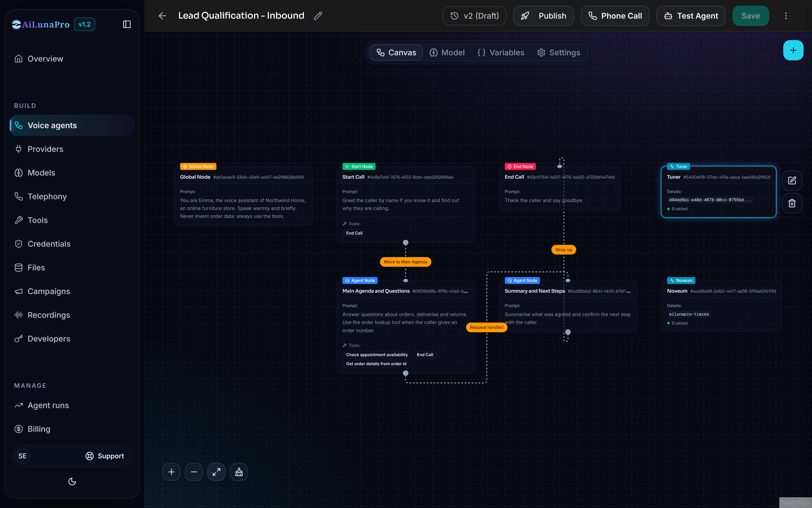Viewport: 812px width, 508px height.
Task: Open Recordings page
Action: coord(72,315)
